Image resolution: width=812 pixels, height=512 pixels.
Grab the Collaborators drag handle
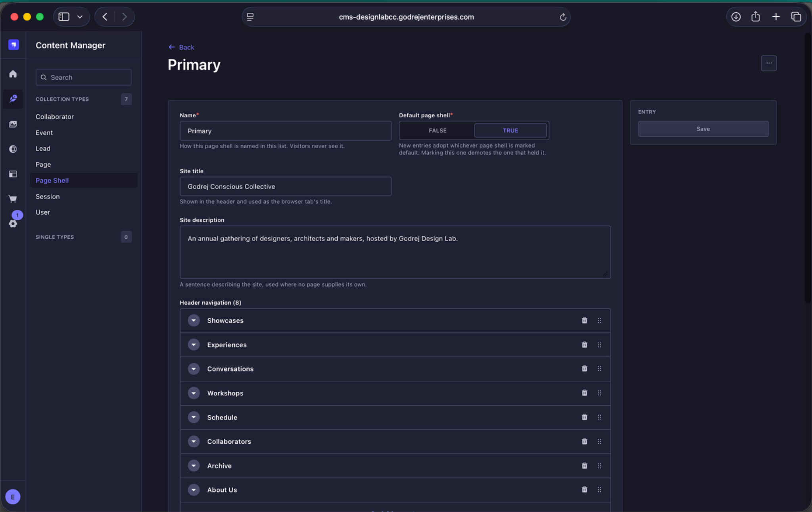pyautogui.click(x=599, y=441)
